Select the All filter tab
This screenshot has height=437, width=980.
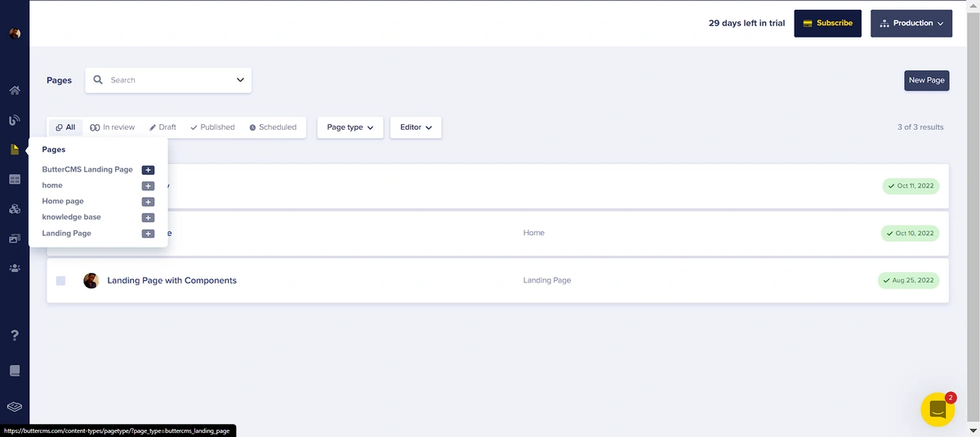coord(65,127)
